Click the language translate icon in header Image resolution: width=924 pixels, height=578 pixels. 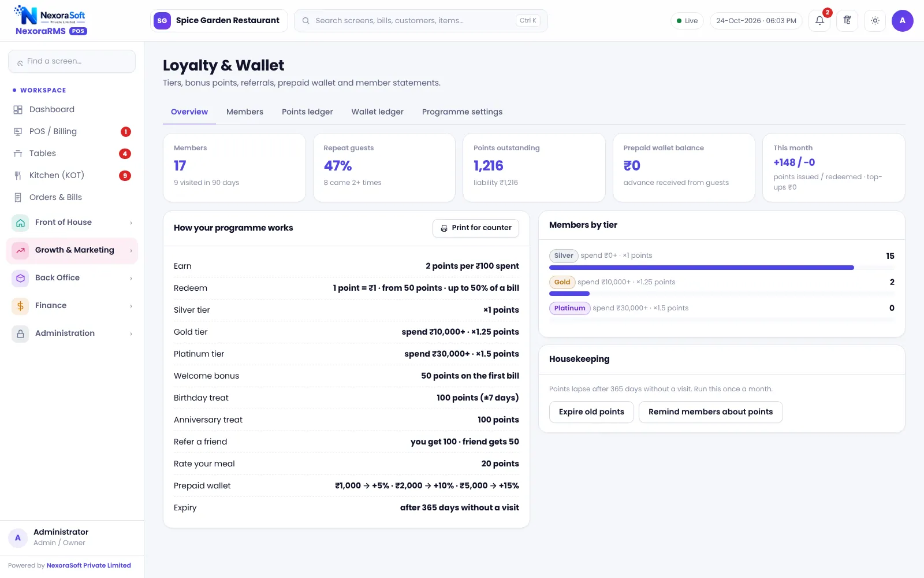coord(847,21)
